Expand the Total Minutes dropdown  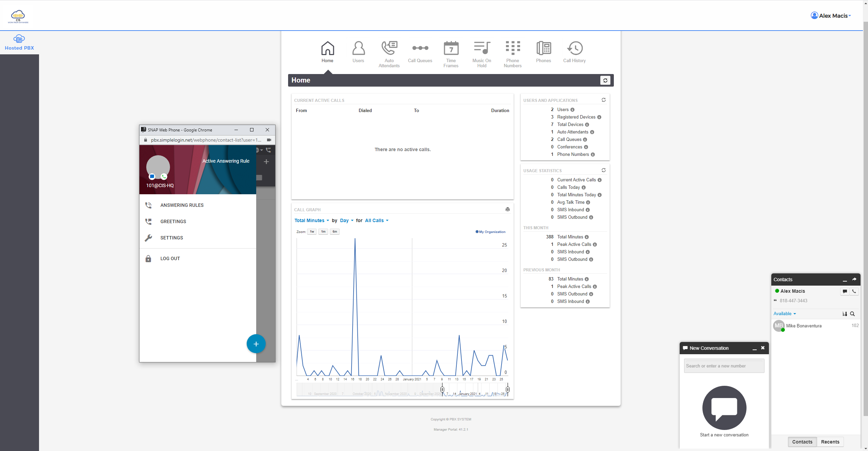312,221
